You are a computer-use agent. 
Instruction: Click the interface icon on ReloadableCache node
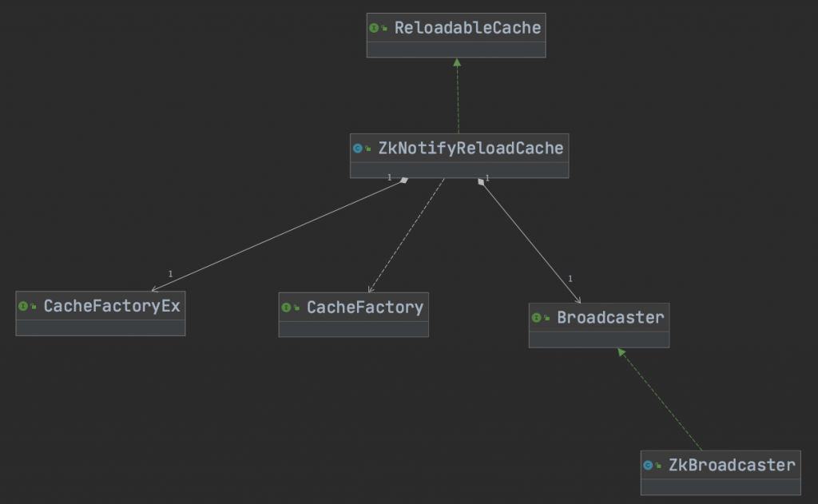374,28
